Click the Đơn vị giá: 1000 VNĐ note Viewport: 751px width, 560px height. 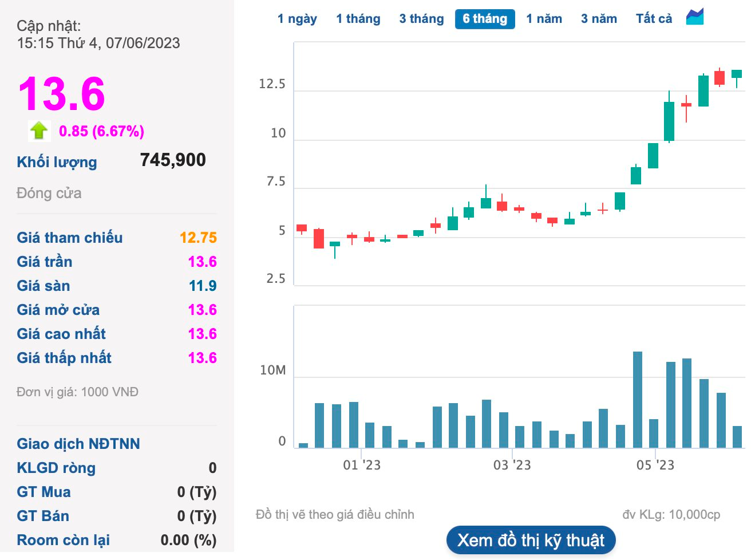point(77,392)
